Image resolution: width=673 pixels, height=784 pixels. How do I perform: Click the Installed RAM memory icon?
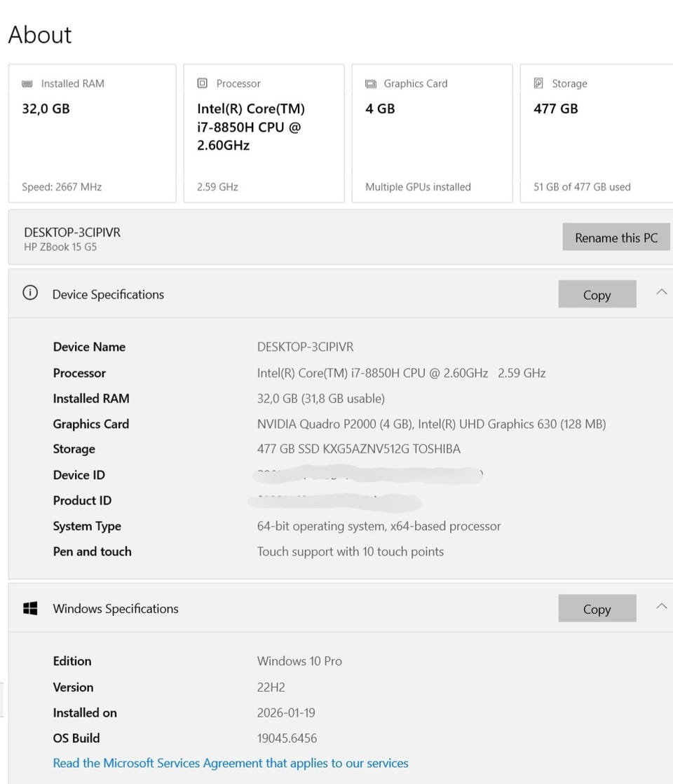(27, 83)
